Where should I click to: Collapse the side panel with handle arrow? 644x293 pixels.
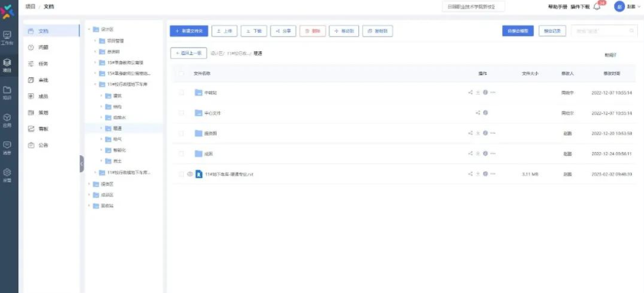click(x=82, y=164)
